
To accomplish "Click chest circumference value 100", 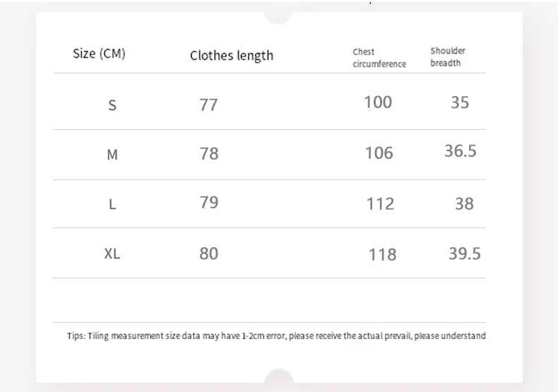I will [378, 102].
